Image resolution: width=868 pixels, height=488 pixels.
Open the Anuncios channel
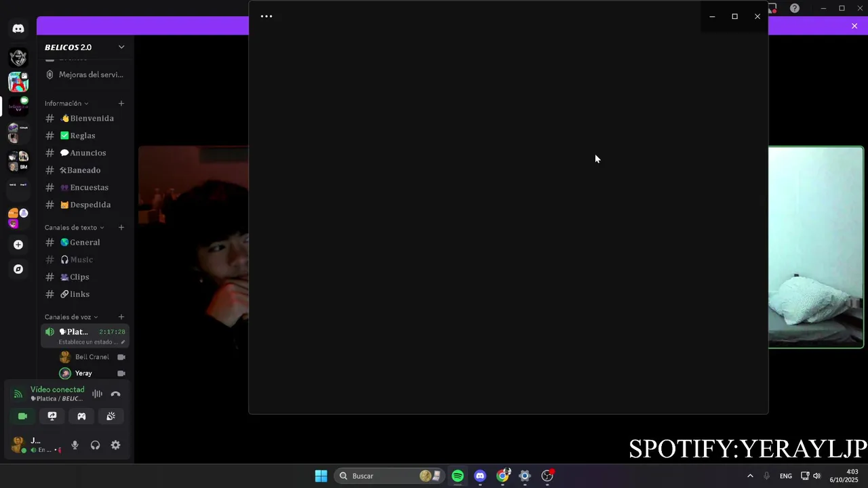(x=85, y=152)
